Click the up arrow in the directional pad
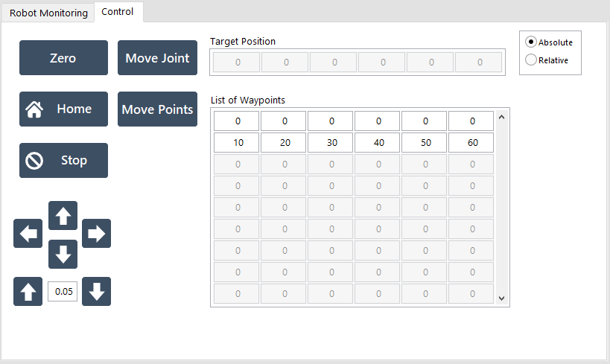Screen dimensions: 610x364 coord(63,215)
